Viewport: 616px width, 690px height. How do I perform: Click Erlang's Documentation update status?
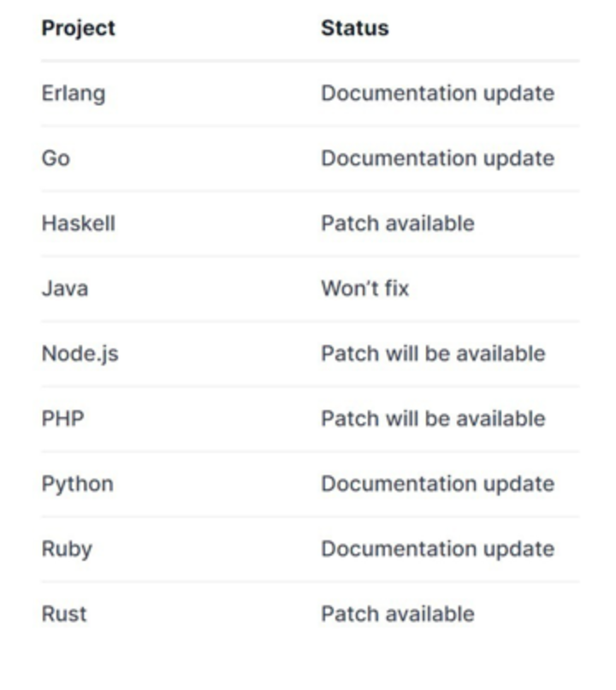437,93
